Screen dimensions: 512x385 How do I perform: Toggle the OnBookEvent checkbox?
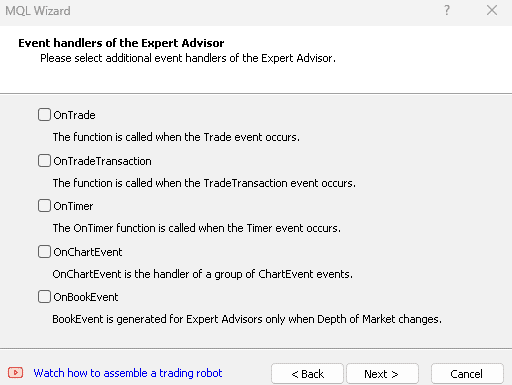point(44,296)
